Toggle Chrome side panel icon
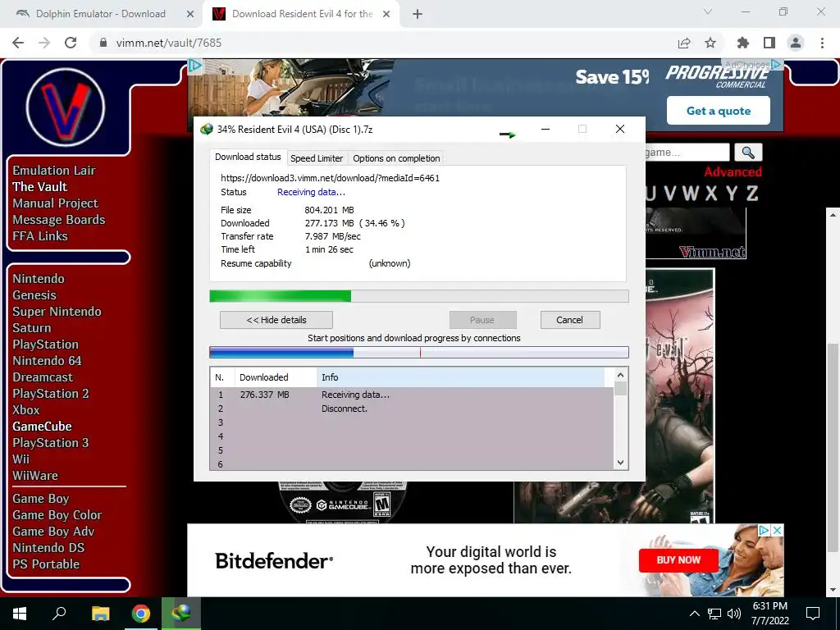The height and width of the screenshot is (630, 840). pos(769,43)
